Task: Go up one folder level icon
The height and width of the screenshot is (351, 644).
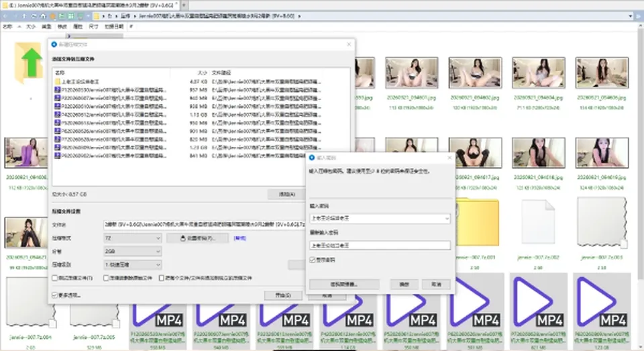Action: [24, 16]
